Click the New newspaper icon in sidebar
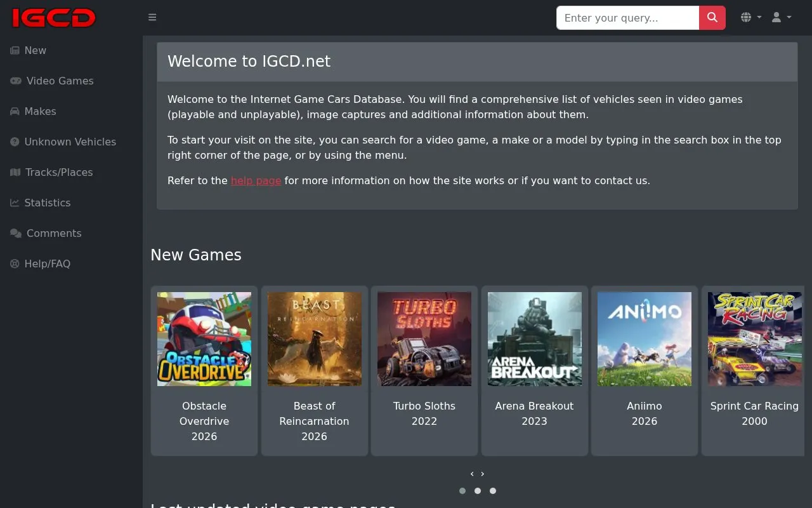 pyautogui.click(x=15, y=50)
